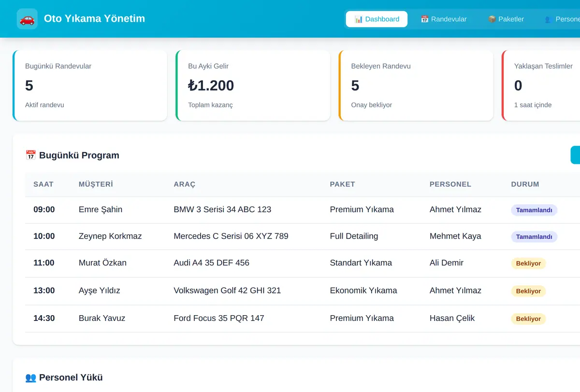580x392 pixels.
Task: Select the Yaklaşan Teslimler card
Action: point(541,86)
